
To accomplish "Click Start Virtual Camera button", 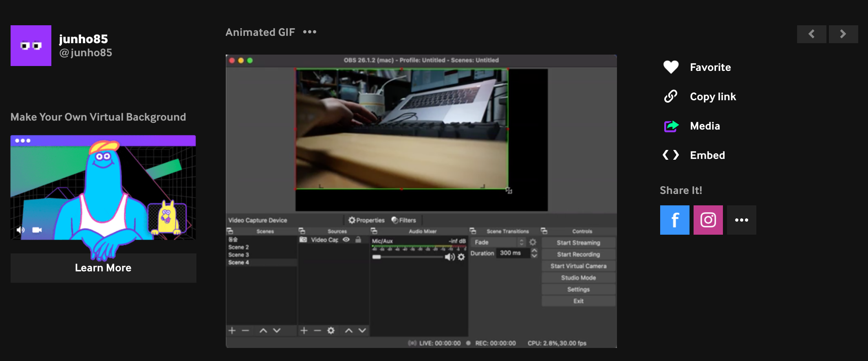I will [578, 266].
